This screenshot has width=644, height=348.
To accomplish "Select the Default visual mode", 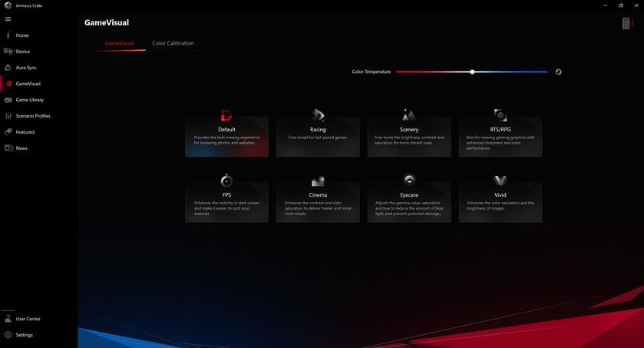I will 226,136.
